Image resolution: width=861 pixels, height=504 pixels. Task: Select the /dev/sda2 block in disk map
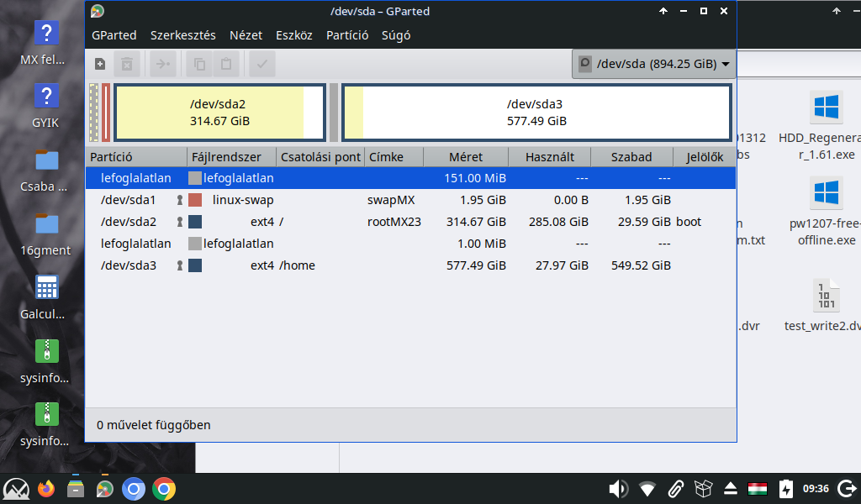(219, 113)
